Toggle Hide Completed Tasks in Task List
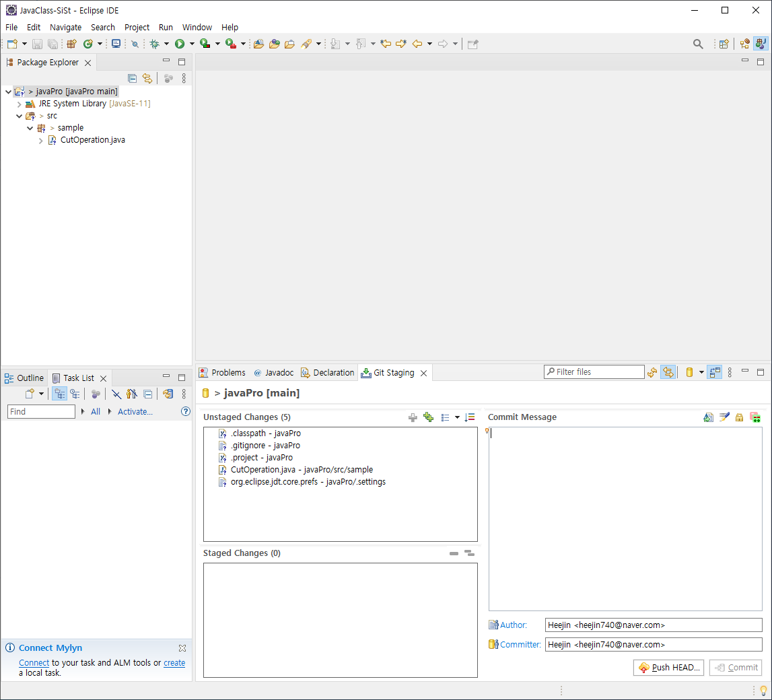This screenshot has width=772, height=700. [x=116, y=394]
